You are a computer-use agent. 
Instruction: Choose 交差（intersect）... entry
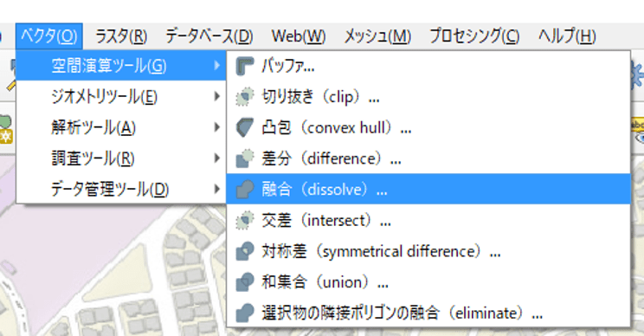pyautogui.click(x=428, y=220)
